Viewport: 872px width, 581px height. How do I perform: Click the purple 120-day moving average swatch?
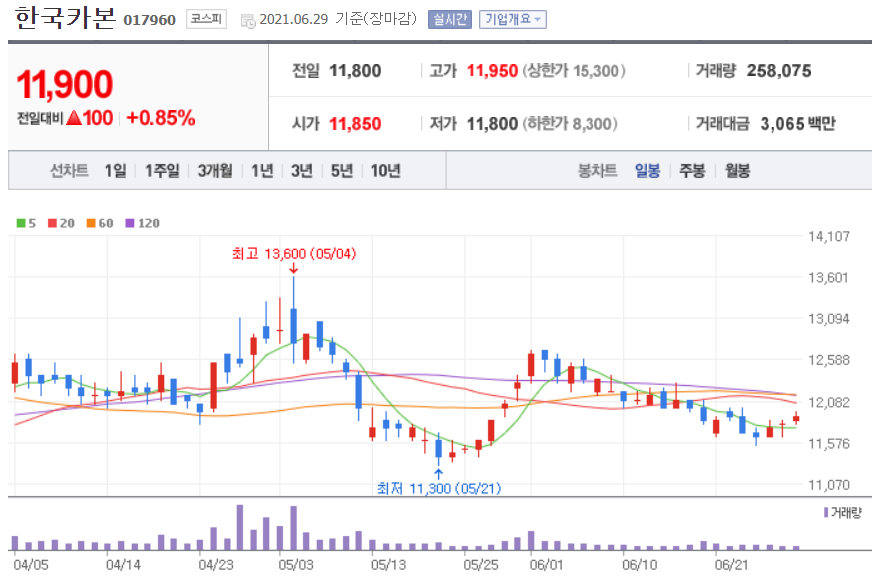(x=130, y=223)
